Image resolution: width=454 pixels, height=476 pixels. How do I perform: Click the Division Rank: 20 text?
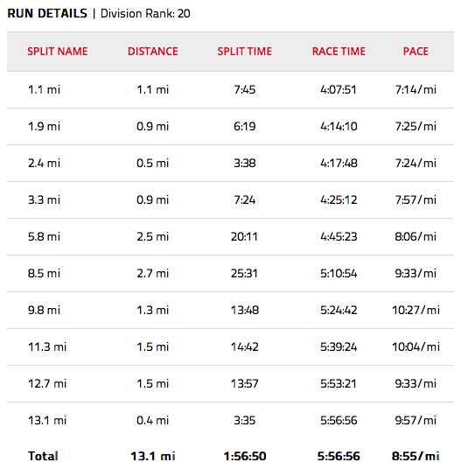(x=145, y=14)
